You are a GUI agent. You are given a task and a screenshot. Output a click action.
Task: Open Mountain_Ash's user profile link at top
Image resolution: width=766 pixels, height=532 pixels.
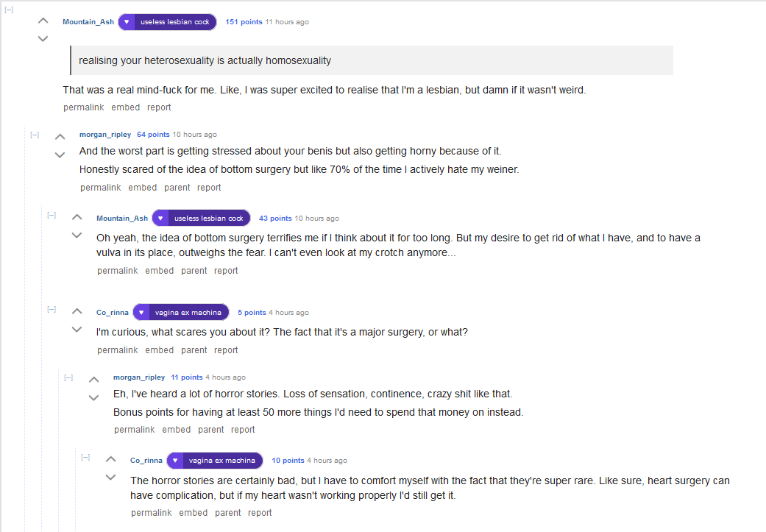click(88, 22)
